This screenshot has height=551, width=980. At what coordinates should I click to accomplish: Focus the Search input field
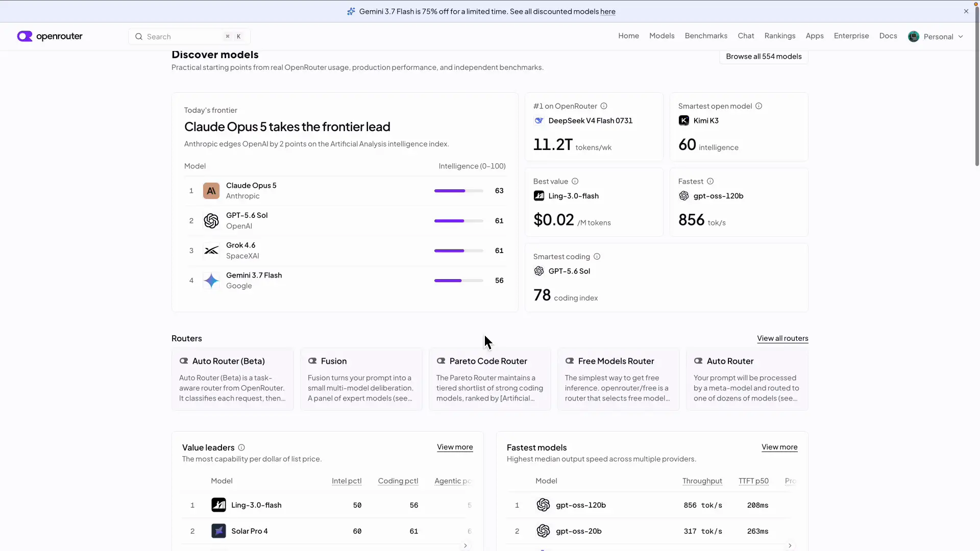[189, 37]
